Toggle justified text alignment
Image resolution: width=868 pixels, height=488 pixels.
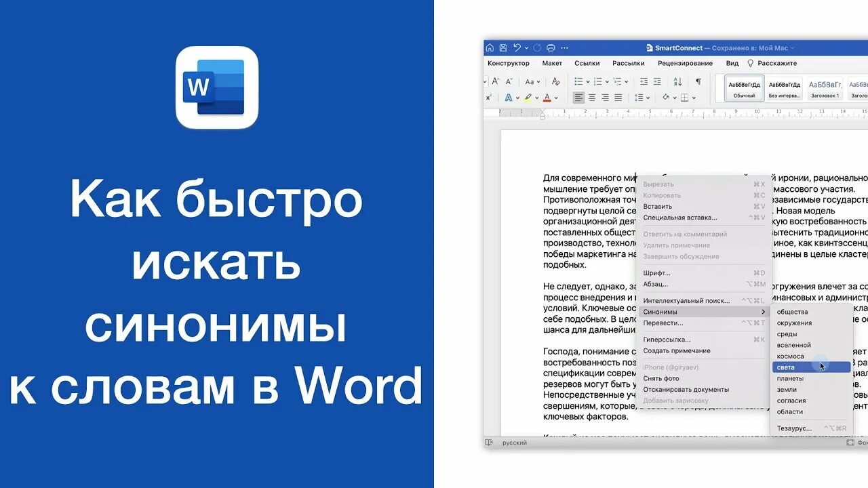pyautogui.click(x=618, y=98)
